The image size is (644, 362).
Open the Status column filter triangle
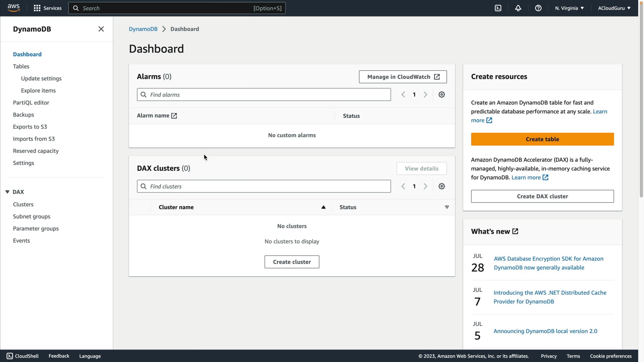(447, 207)
